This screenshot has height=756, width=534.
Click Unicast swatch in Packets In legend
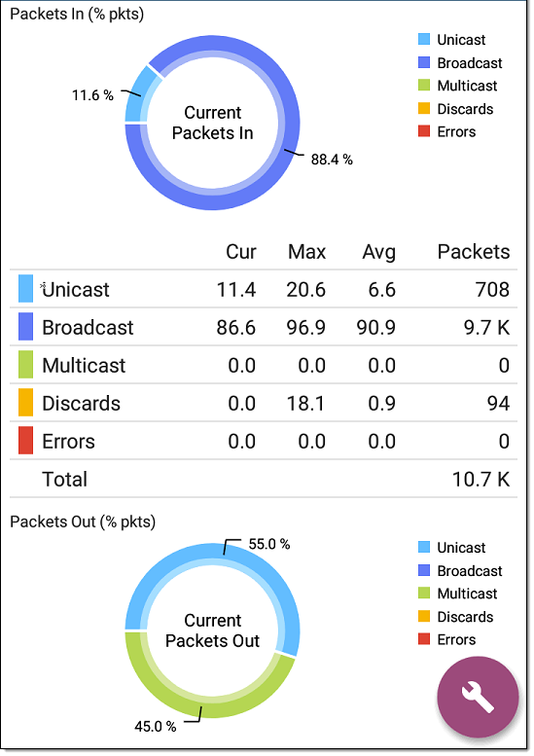pyautogui.click(x=424, y=40)
